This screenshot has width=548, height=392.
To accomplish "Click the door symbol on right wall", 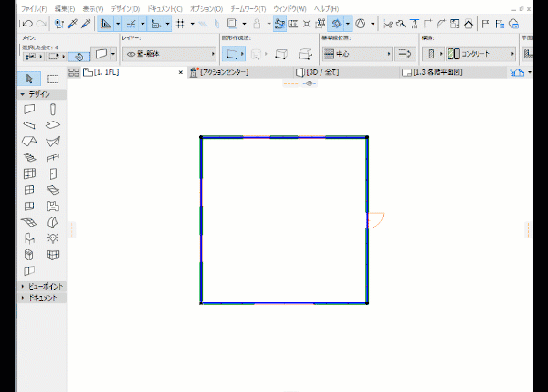I will point(375,220).
